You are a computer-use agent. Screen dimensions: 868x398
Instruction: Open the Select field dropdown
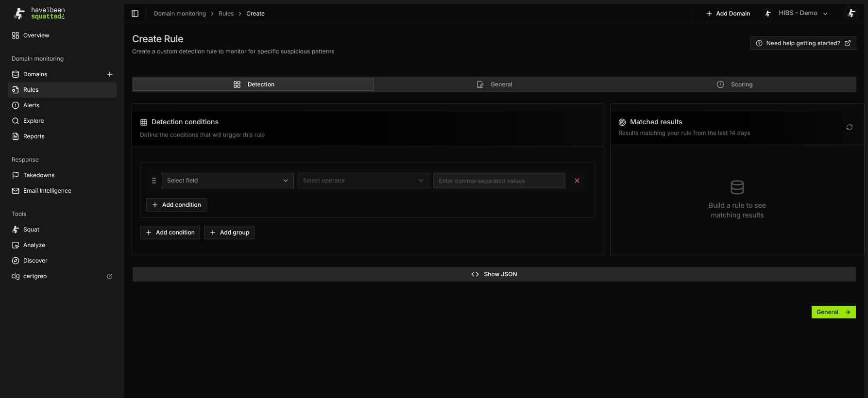[x=227, y=181]
